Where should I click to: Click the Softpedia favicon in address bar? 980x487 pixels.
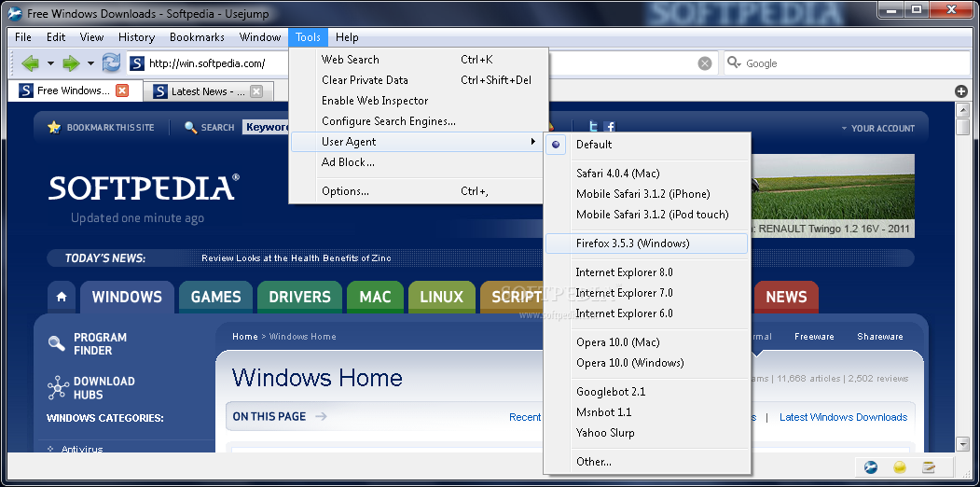tap(137, 63)
